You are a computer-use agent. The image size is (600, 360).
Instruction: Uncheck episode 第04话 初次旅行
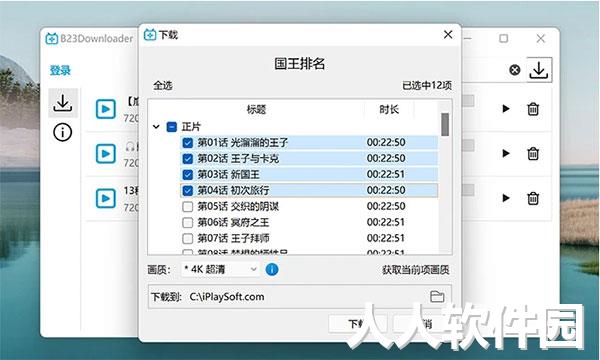click(188, 191)
